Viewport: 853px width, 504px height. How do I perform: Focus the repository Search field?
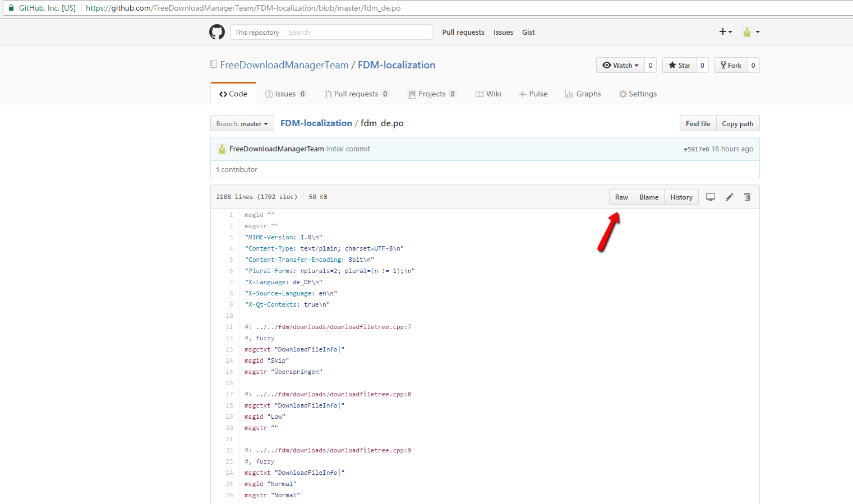tap(358, 32)
